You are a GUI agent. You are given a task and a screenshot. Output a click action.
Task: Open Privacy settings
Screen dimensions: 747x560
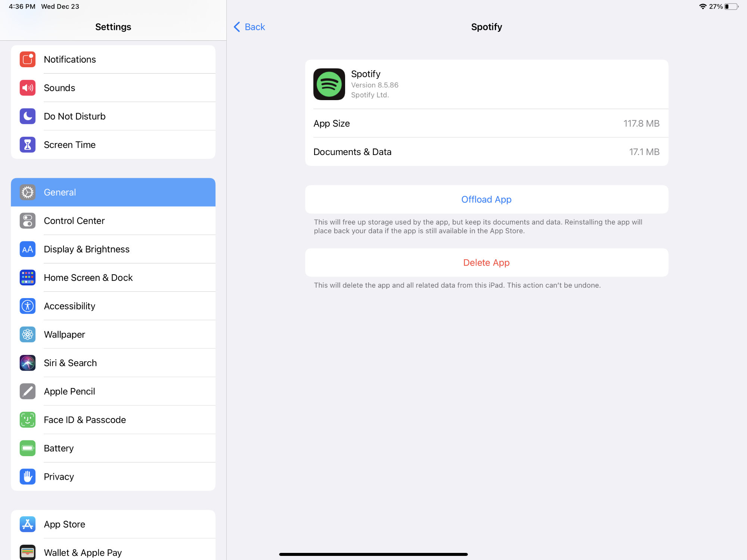pyautogui.click(x=113, y=476)
